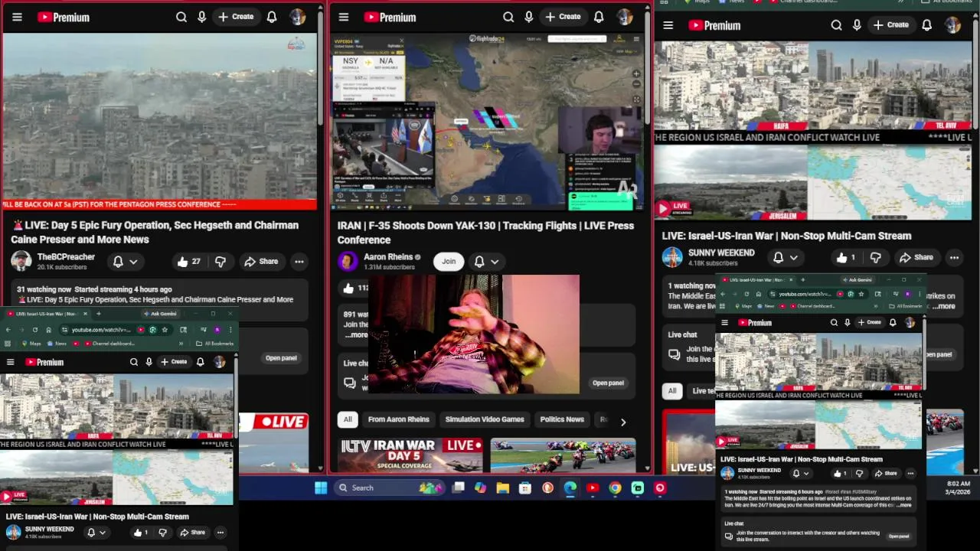Screen dimensions: 980x551
Task: Open hamburger menu in Aaron Rheins window
Action: [x=344, y=17]
